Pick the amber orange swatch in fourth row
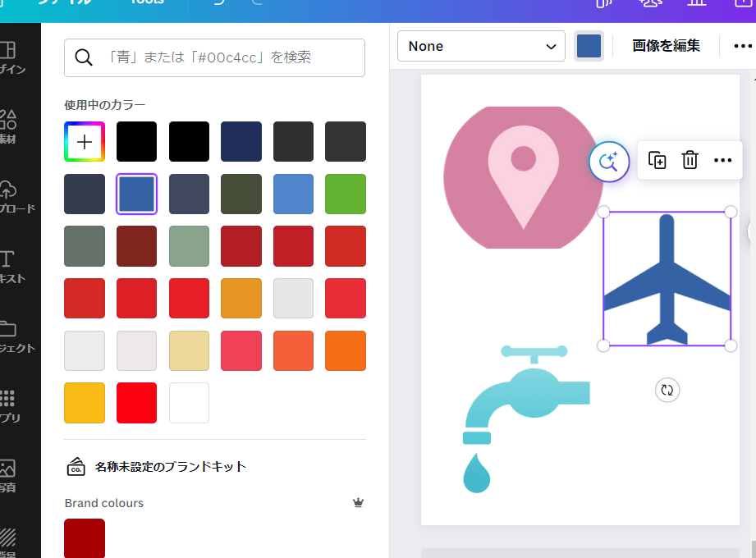 coord(241,298)
